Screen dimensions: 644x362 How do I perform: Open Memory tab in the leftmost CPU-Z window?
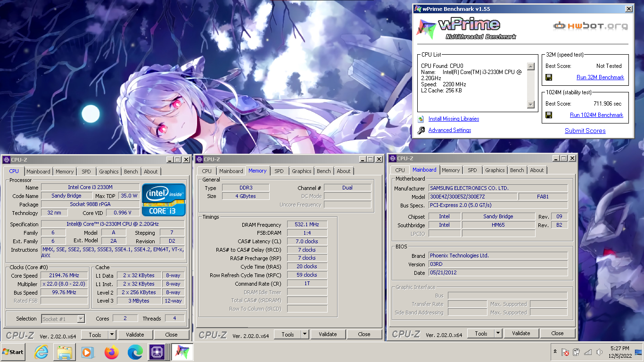65,172
